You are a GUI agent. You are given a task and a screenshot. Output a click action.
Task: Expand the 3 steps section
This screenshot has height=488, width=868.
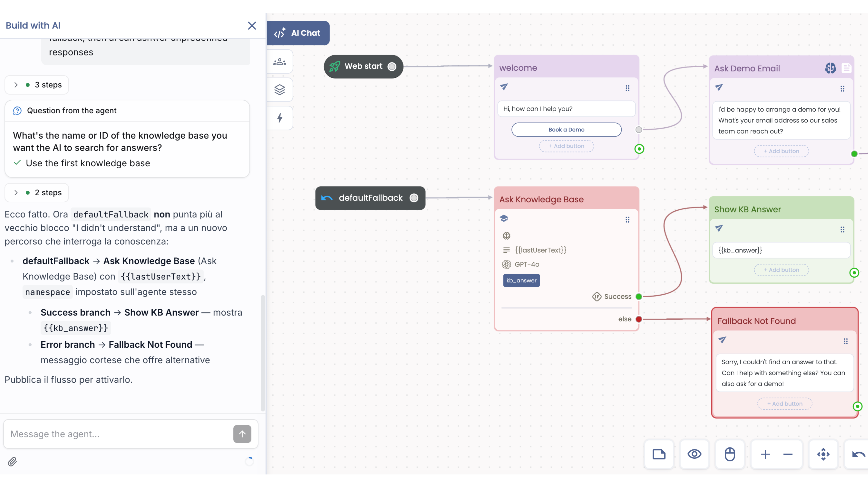pos(37,85)
